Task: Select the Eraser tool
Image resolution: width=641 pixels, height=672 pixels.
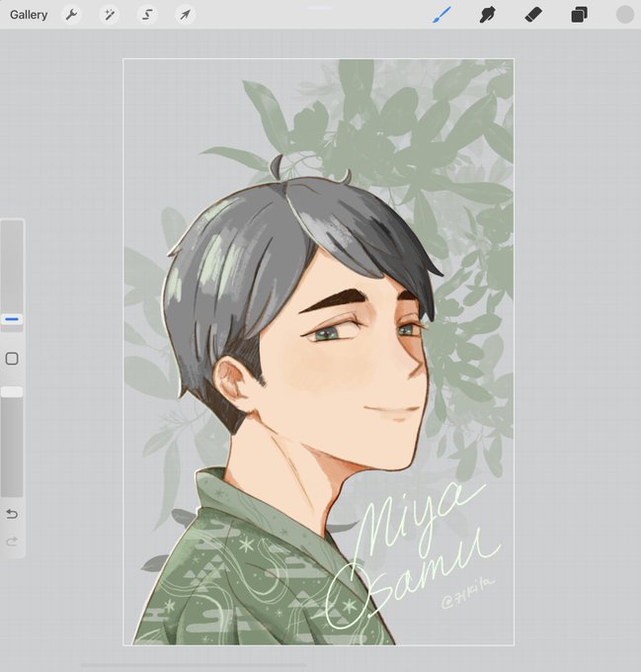Action: (533, 15)
